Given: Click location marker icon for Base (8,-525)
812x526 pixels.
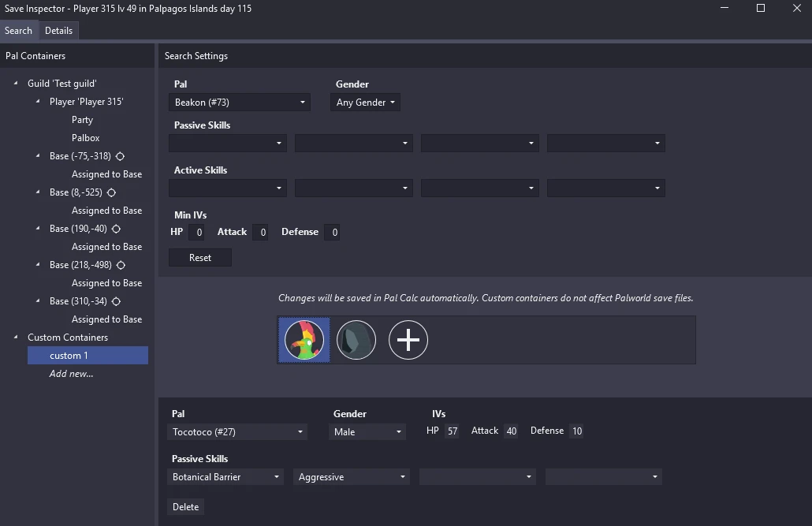Looking at the screenshot, I should pyautogui.click(x=111, y=192).
